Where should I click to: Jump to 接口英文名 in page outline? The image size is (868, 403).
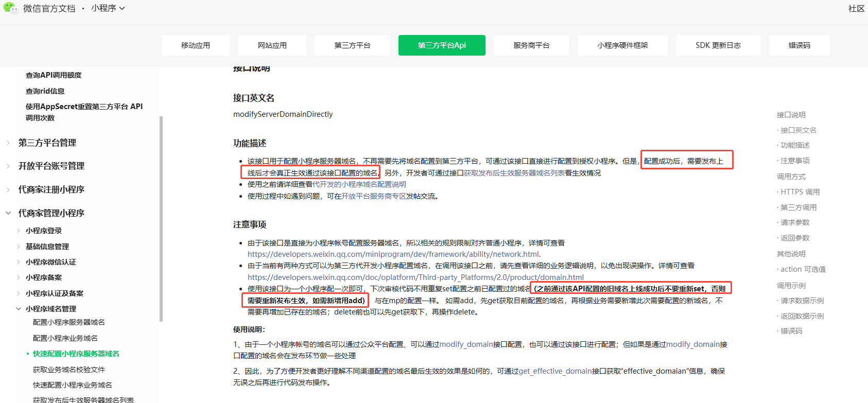798,130
